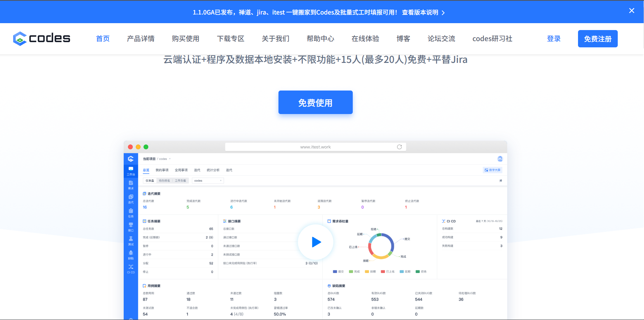Click the 数字大屏 button in preview
This screenshot has height=320, width=644.
pyautogui.click(x=492, y=170)
